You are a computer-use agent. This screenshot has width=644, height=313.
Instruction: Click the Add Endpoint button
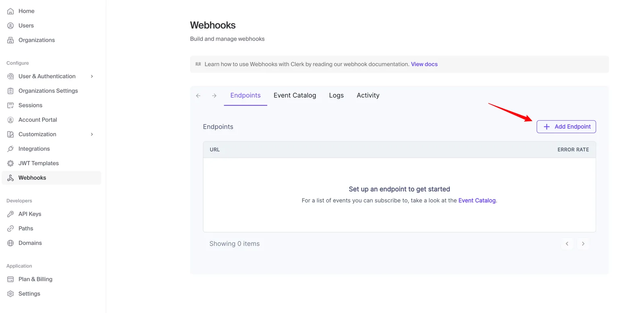pyautogui.click(x=566, y=126)
